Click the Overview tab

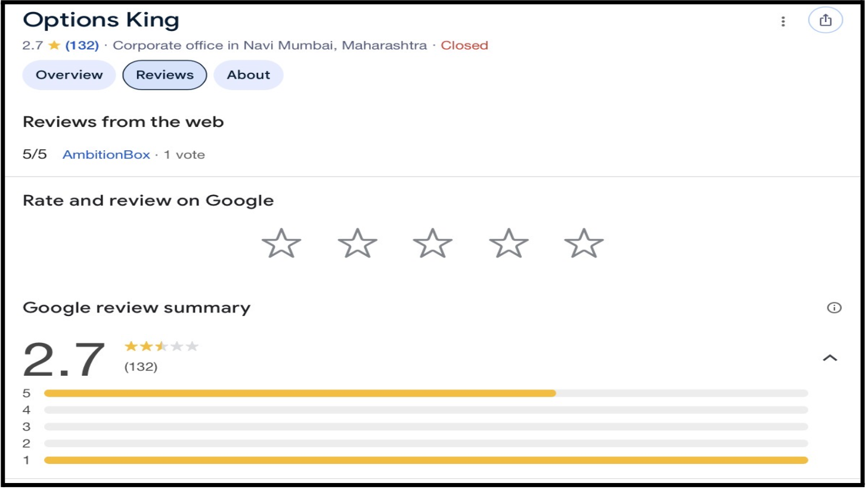pos(69,75)
